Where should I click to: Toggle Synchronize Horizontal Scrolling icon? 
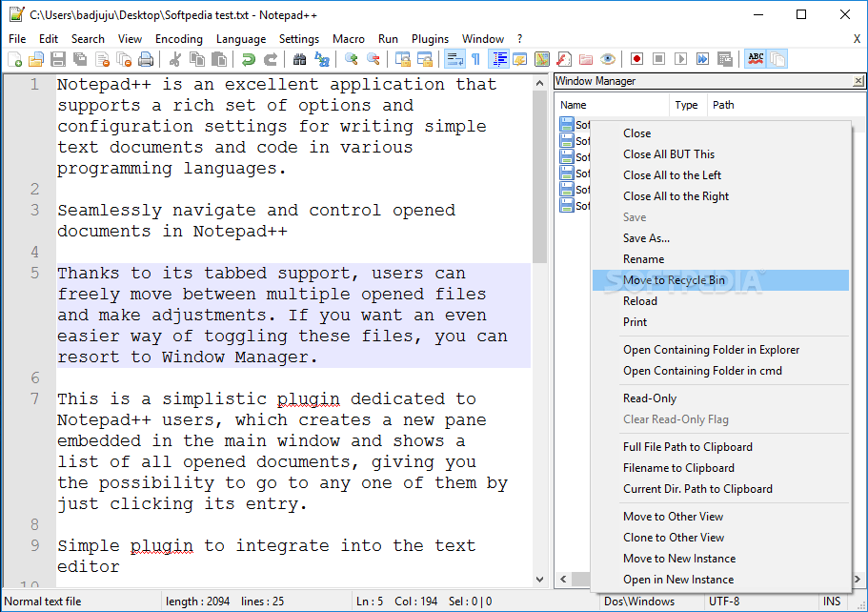425,59
